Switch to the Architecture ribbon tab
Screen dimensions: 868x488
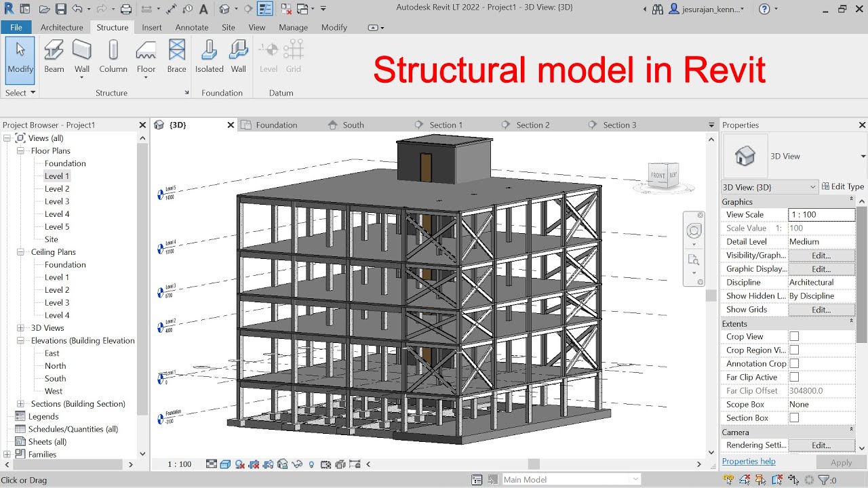pyautogui.click(x=62, y=27)
